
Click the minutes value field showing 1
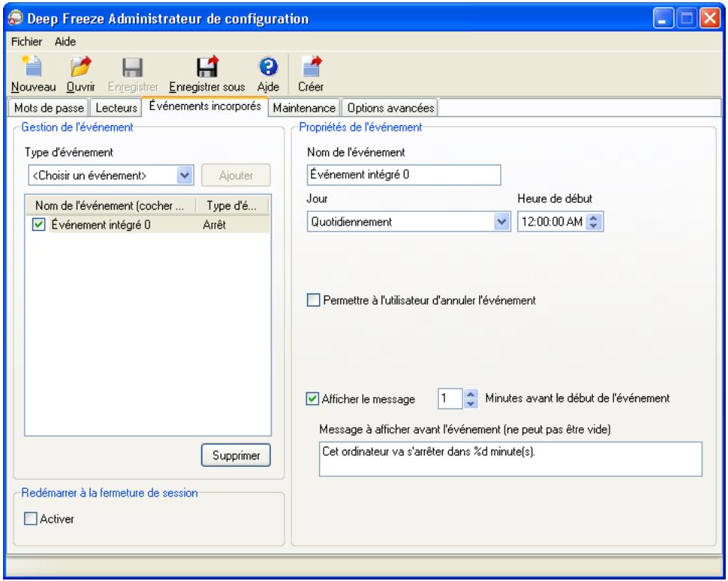450,398
